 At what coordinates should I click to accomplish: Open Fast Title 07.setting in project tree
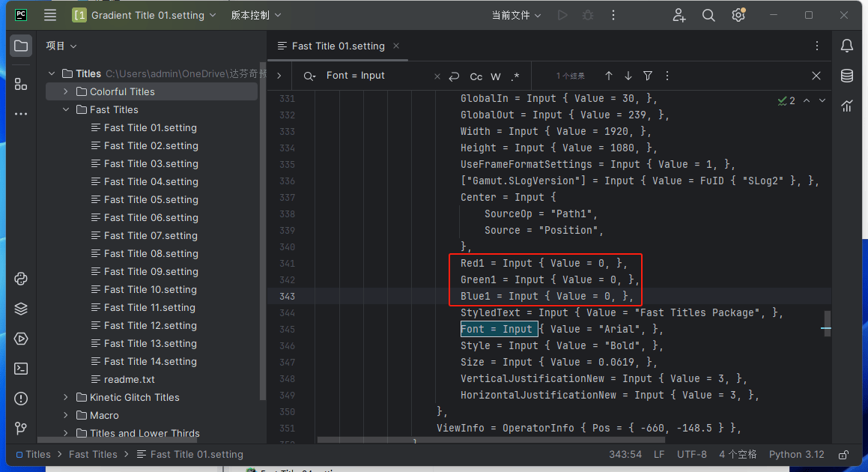[x=151, y=235]
